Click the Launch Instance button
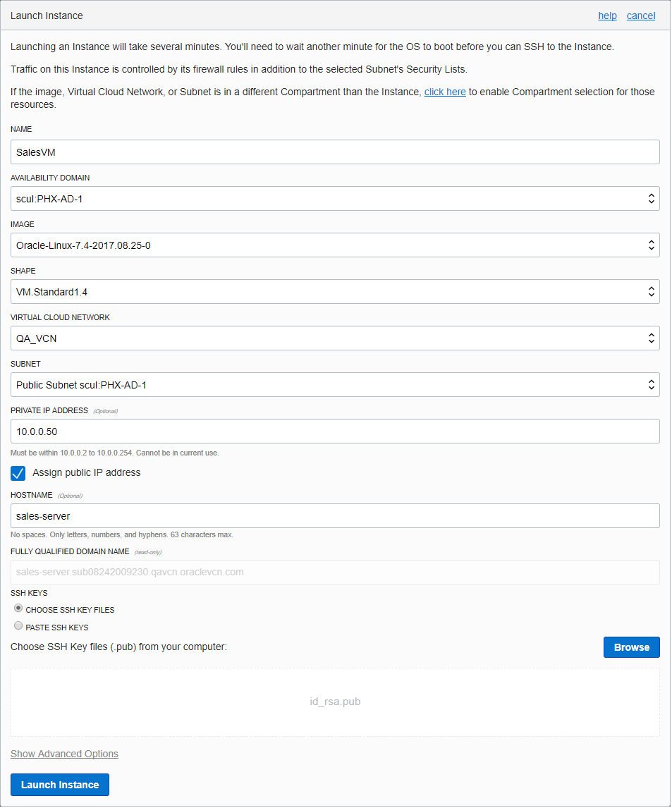The image size is (672, 808). pos(59,784)
